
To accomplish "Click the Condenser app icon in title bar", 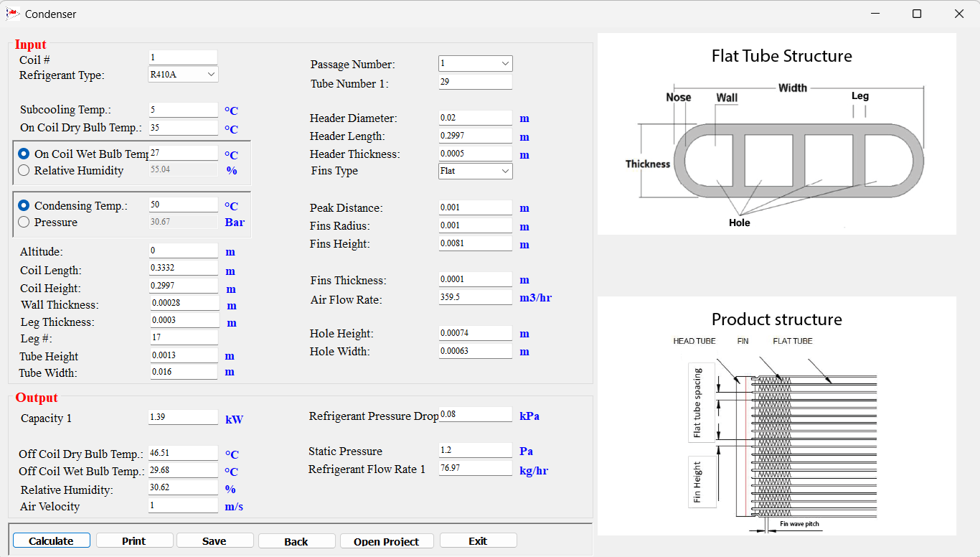I will click(x=12, y=14).
